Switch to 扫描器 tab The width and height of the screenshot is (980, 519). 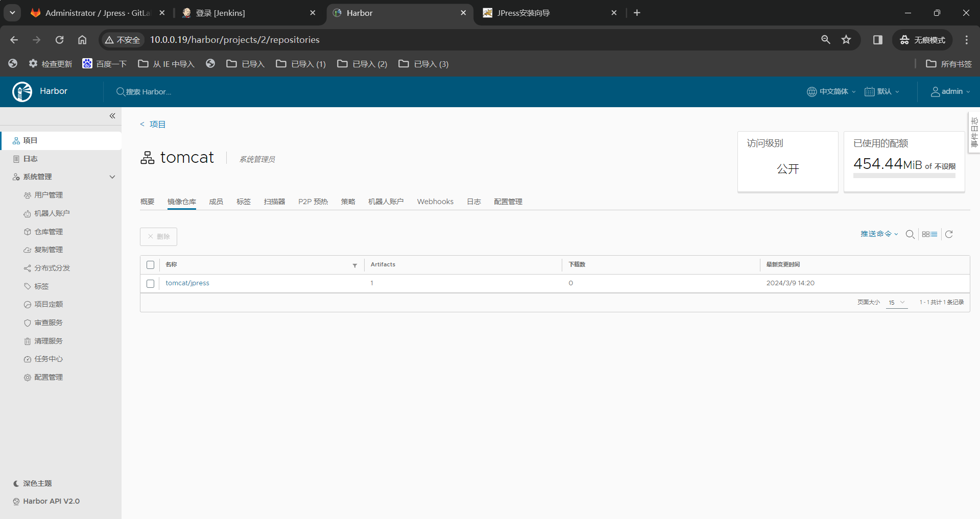(275, 202)
